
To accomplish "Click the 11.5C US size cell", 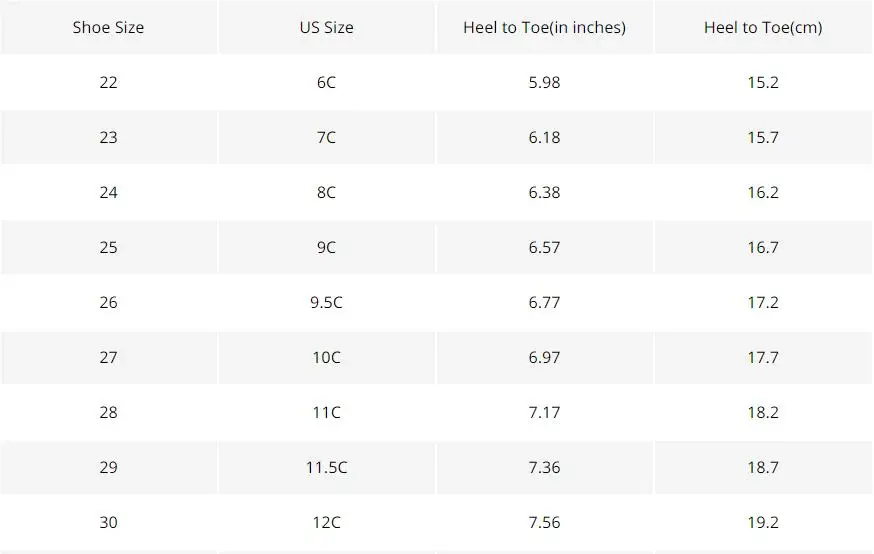I will point(327,467).
